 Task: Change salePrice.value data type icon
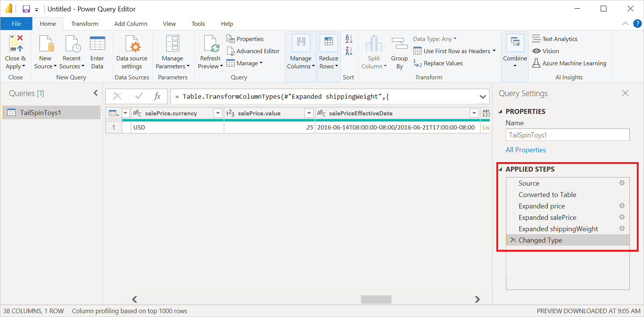click(230, 113)
